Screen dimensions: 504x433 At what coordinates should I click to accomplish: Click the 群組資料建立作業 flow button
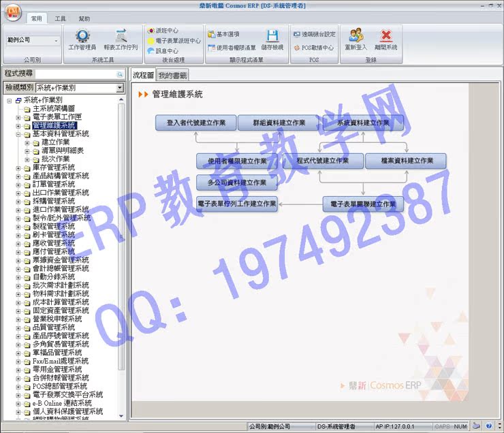pos(279,123)
